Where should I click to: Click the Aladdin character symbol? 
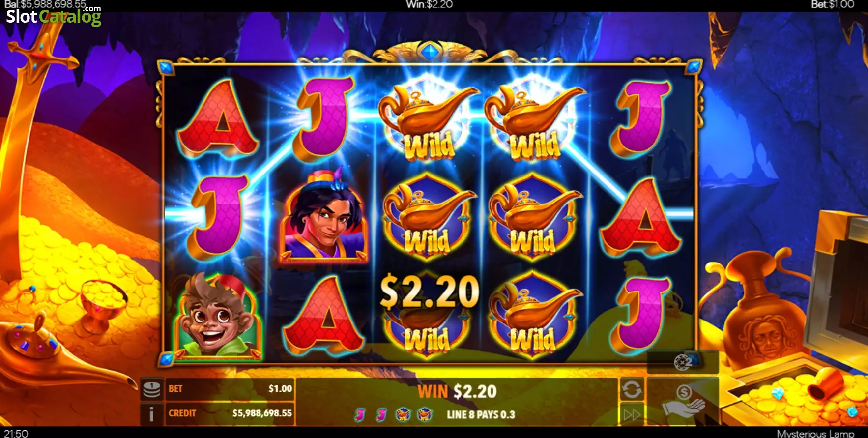click(x=324, y=216)
